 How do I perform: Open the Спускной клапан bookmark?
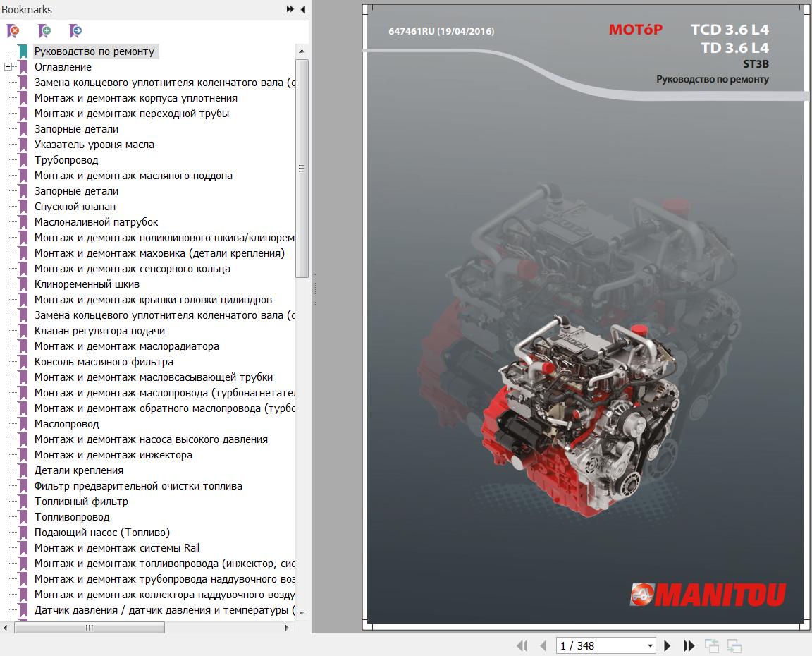[75, 207]
